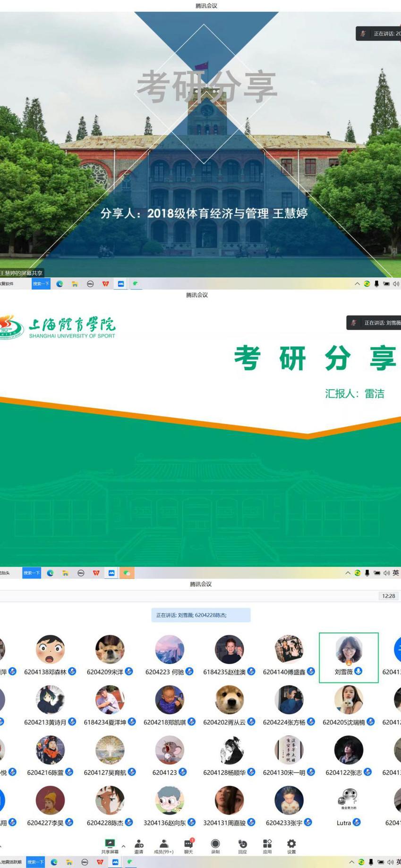Open the 邀请 invite option
This screenshot has width=401, height=868.
coord(139,843)
